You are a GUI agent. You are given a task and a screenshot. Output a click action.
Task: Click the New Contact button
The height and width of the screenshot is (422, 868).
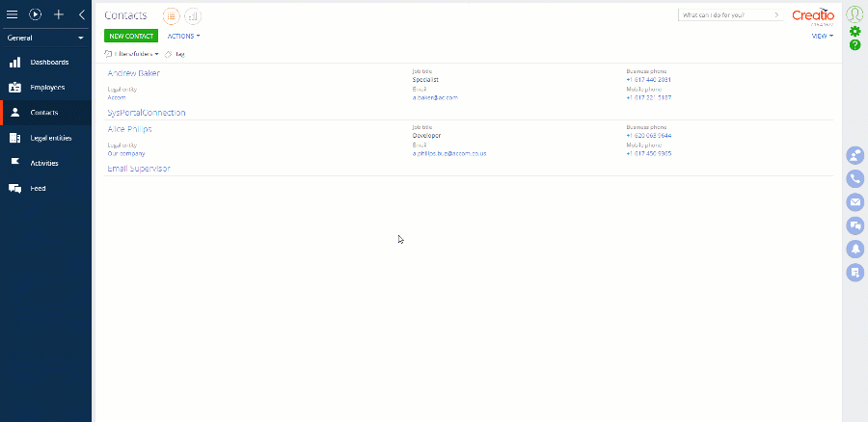[129, 36]
